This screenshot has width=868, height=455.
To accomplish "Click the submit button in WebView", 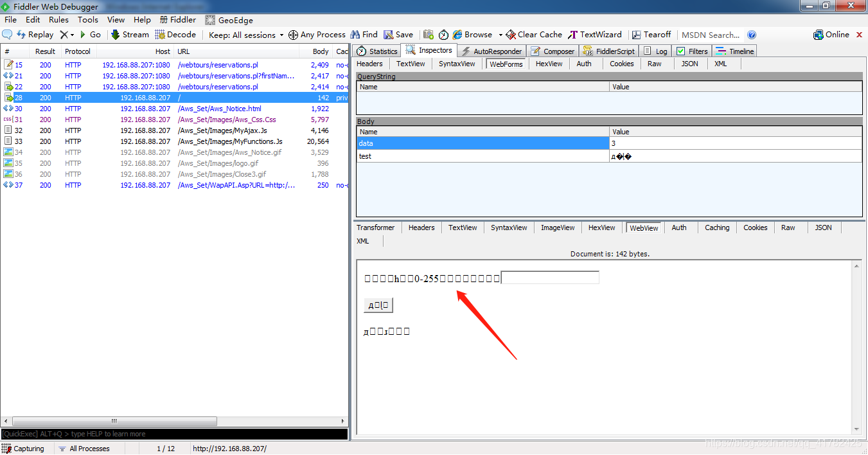I will [x=378, y=305].
